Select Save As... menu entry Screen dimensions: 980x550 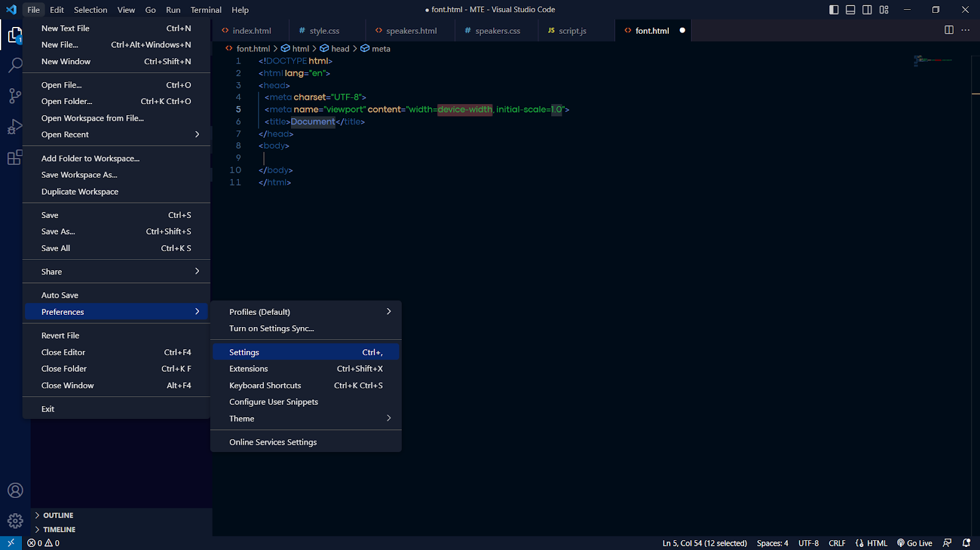click(117, 232)
